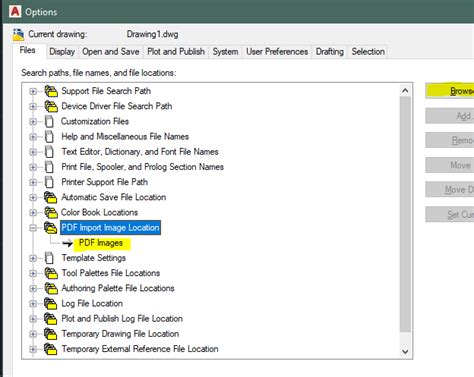Screen dimensions: 474x377
Task: Click the Authoring Palette File Locations folder icon
Action: pyautogui.click(x=51, y=288)
